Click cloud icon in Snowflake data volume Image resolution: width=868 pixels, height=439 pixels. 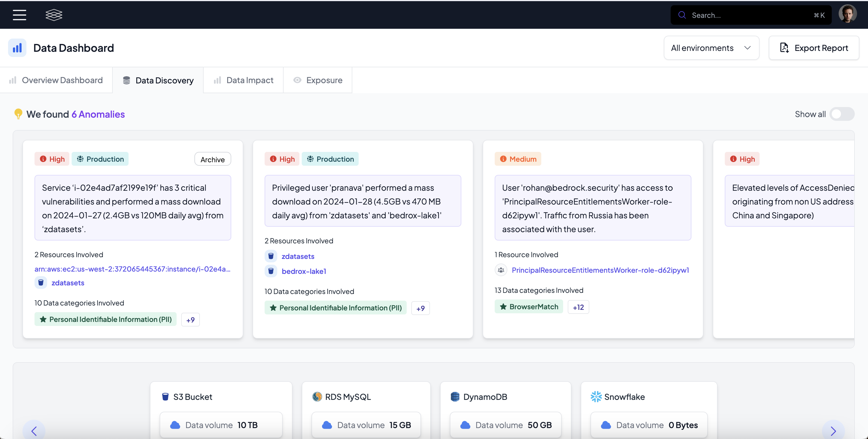[606, 425]
